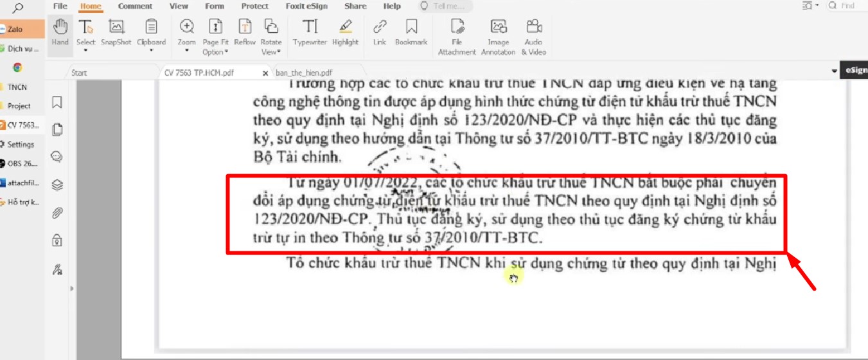Viewport: 868px width, 360px height.
Task: Click the eSign panel button
Action: pyautogui.click(x=854, y=71)
